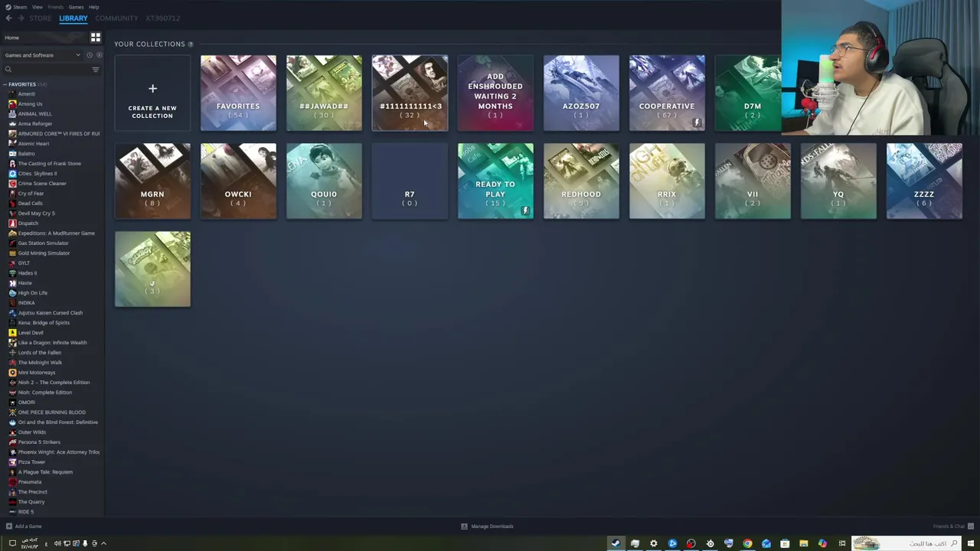This screenshot has height=551, width=980.
Task: Click the Steam menu in the menu bar
Action: coord(15,7)
